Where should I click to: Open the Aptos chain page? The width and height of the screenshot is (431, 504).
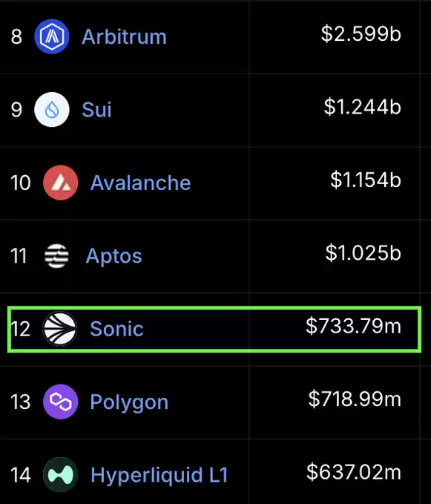click(x=113, y=256)
